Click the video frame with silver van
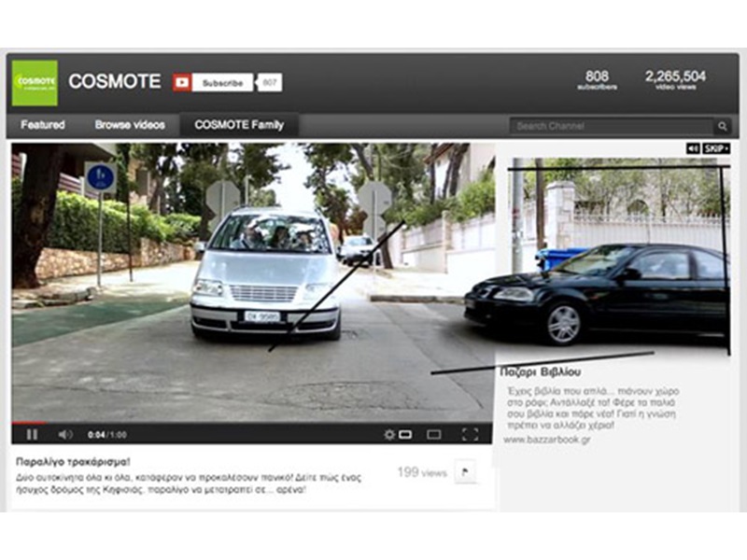 pos(253,282)
